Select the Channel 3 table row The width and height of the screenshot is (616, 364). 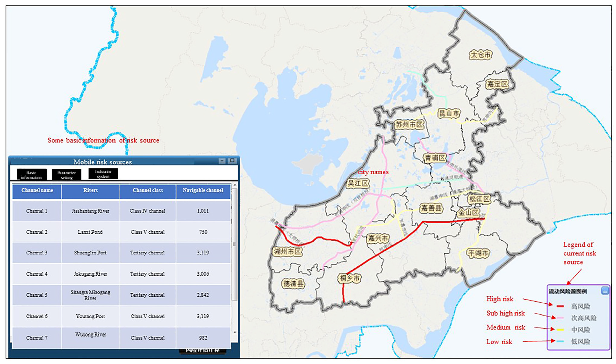pyautogui.click(x=37, y=253)
